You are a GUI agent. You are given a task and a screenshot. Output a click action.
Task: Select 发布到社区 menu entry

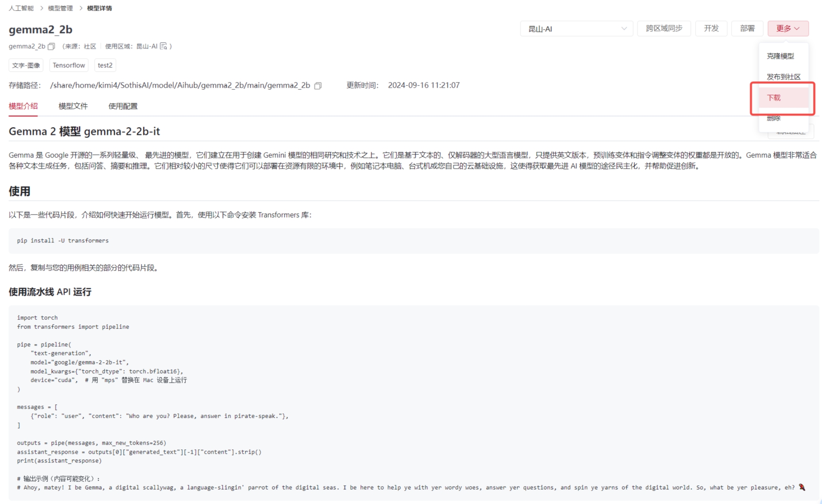point(783,77)
